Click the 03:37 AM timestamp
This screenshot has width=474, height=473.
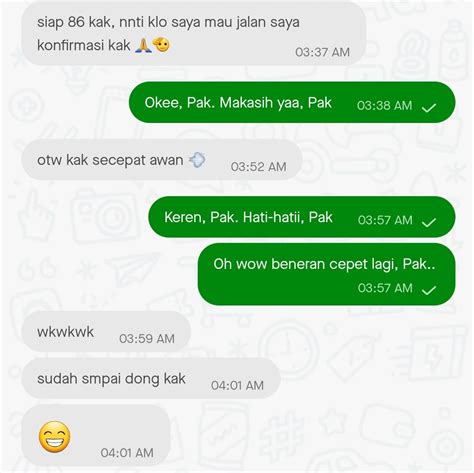322,52
